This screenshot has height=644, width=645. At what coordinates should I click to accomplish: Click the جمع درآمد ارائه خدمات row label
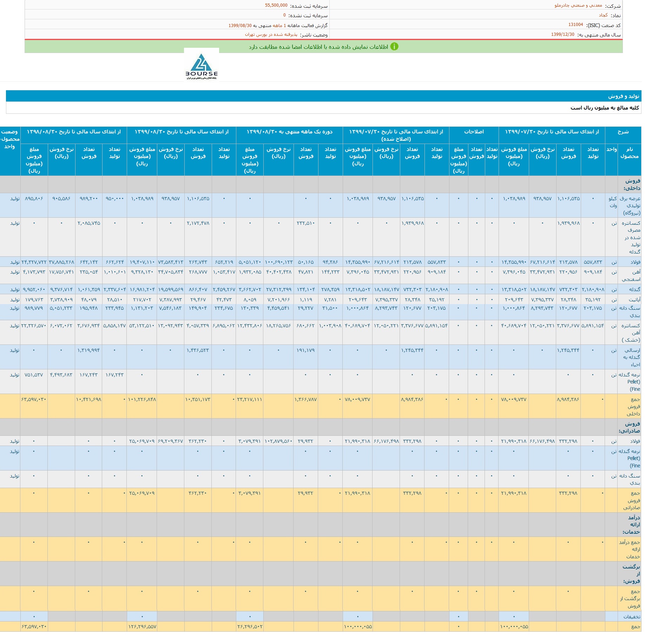pyautogui.click(x=630, y=549)
